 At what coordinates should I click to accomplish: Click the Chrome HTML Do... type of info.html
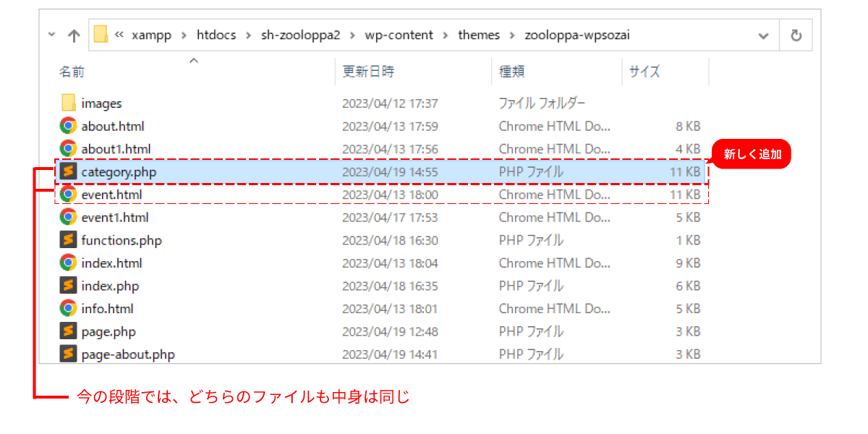(x=555, y=309)
